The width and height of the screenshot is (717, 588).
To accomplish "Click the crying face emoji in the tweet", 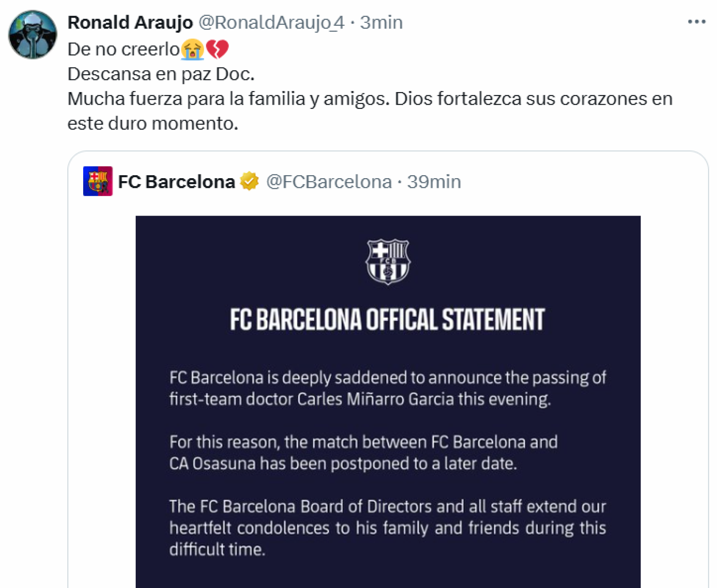I will [x=193, y=48].
